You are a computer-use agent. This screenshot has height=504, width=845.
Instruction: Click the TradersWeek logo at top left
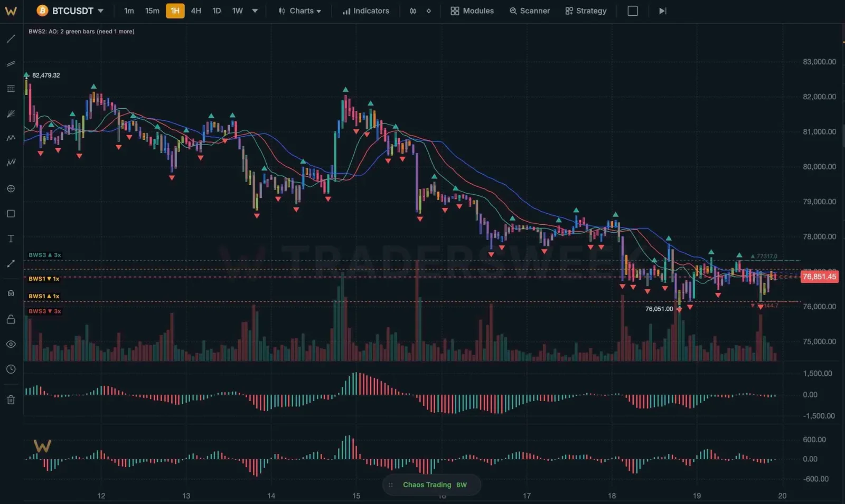(11, 11)
